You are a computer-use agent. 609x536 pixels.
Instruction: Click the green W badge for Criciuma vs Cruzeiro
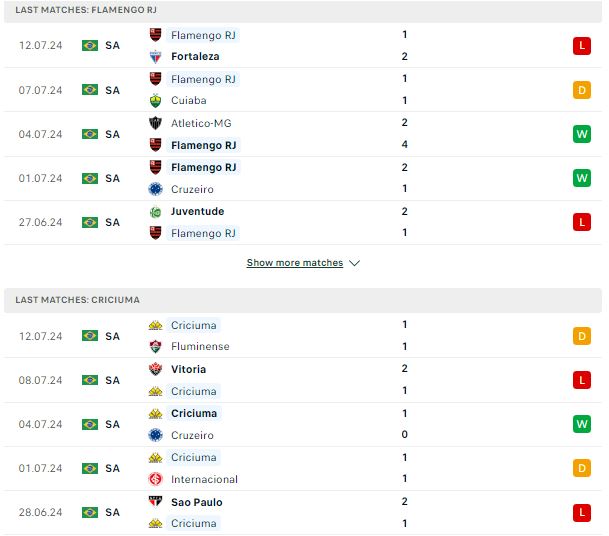coord(581,424)
